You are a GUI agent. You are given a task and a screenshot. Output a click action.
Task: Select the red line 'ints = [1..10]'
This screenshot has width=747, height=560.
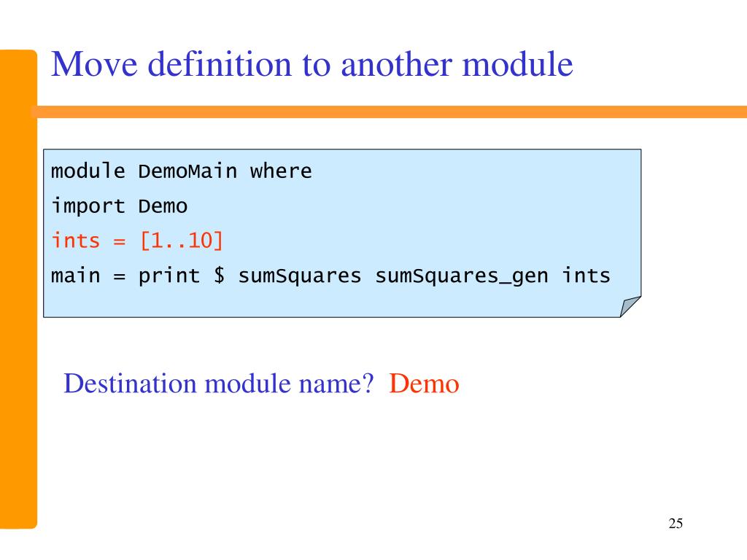137,241
